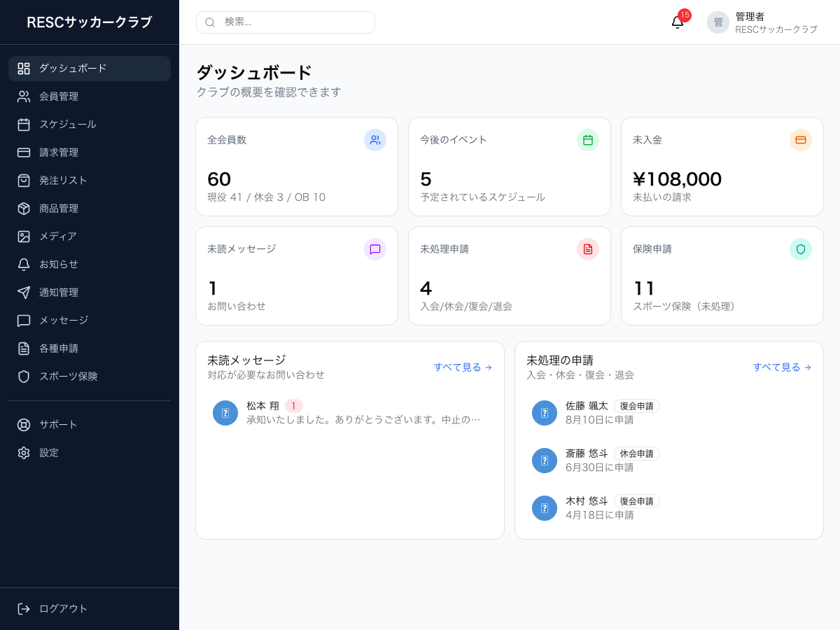Click the 復会申請 tag next to 佐藤 颯太

click(637, 406)
